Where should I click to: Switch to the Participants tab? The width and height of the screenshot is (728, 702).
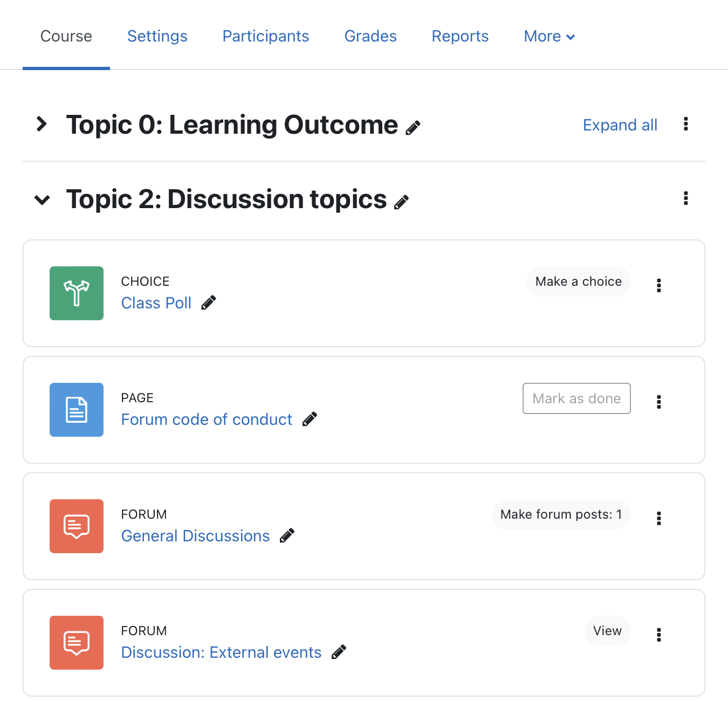(x=266, y=36)
